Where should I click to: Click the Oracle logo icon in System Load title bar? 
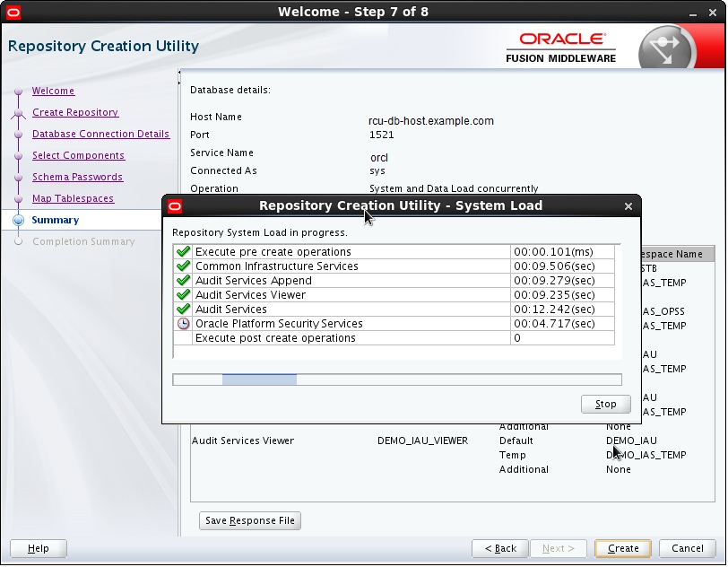[175, 205]
